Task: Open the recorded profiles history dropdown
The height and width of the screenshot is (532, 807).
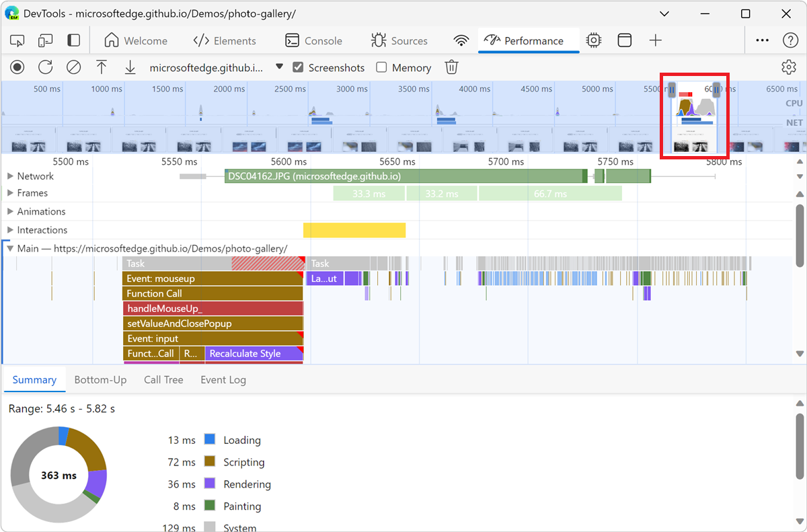Action: [279, 67]
